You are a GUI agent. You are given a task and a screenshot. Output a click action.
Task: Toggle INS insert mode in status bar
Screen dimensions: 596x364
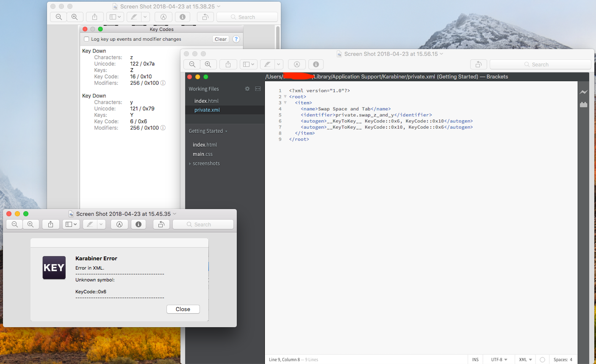(475, 359)
